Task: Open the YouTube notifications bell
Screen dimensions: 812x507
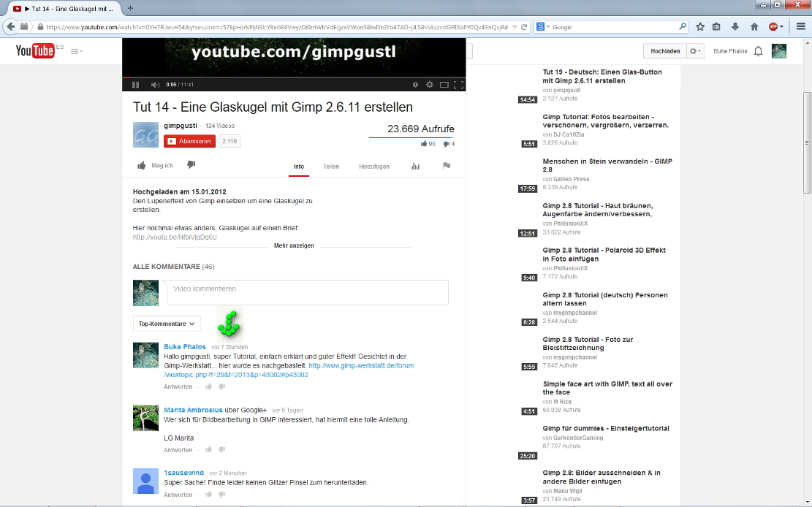Action: tap(758, 51)
